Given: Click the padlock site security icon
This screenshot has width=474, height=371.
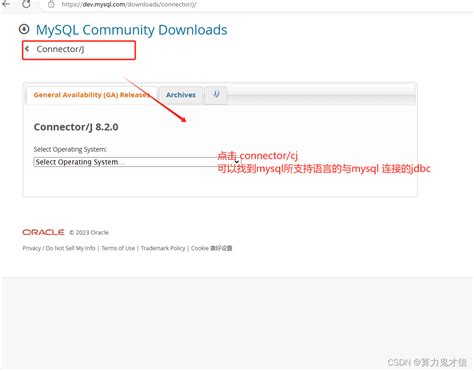Looking at the screenshot, I should (x=51, y=4).
